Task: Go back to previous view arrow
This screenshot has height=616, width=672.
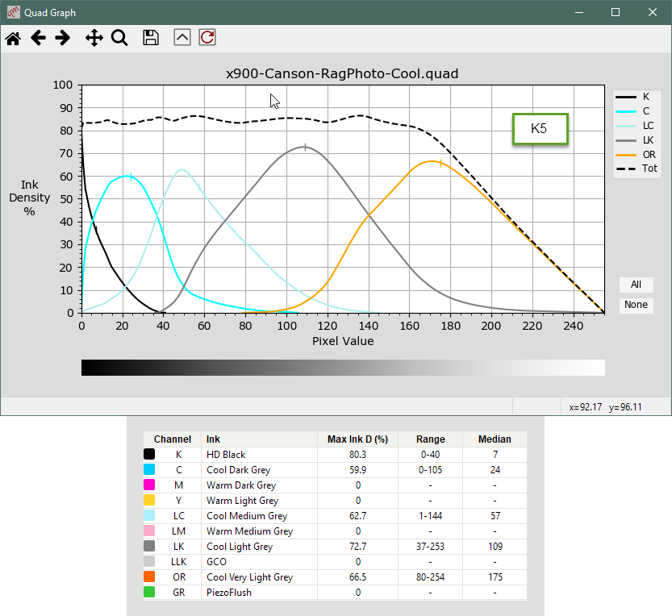Action: [x=38, y=38]
